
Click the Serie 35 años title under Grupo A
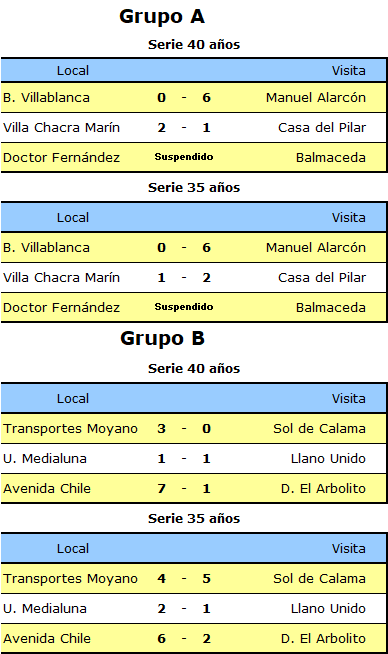194,188
